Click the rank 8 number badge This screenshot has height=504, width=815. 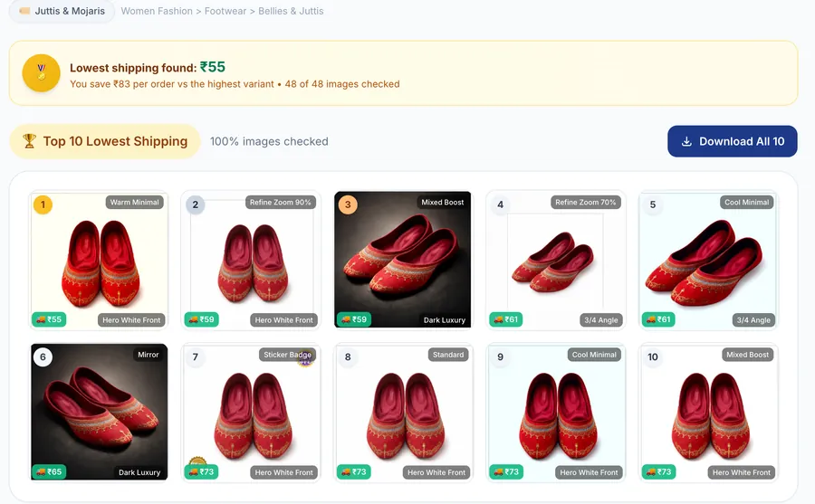(348, 357)
